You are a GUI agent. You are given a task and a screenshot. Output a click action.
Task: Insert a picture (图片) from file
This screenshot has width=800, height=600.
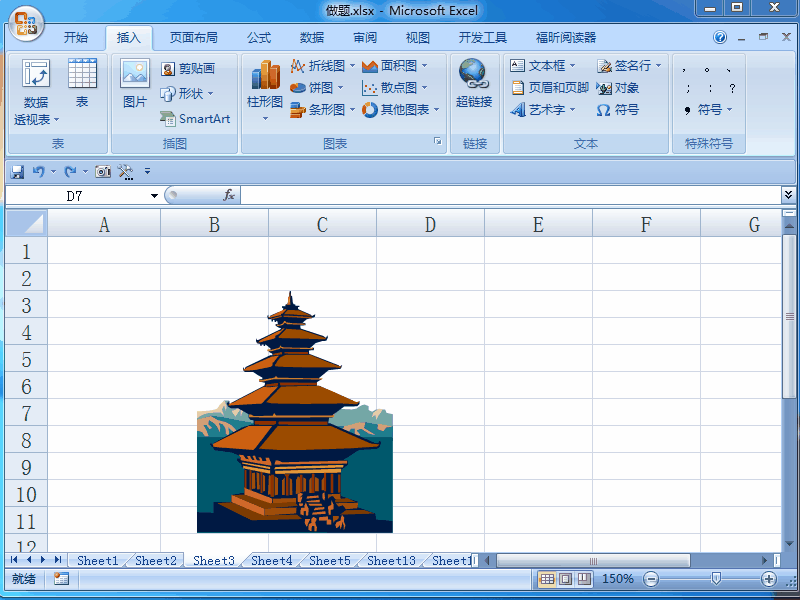(135, 83)
